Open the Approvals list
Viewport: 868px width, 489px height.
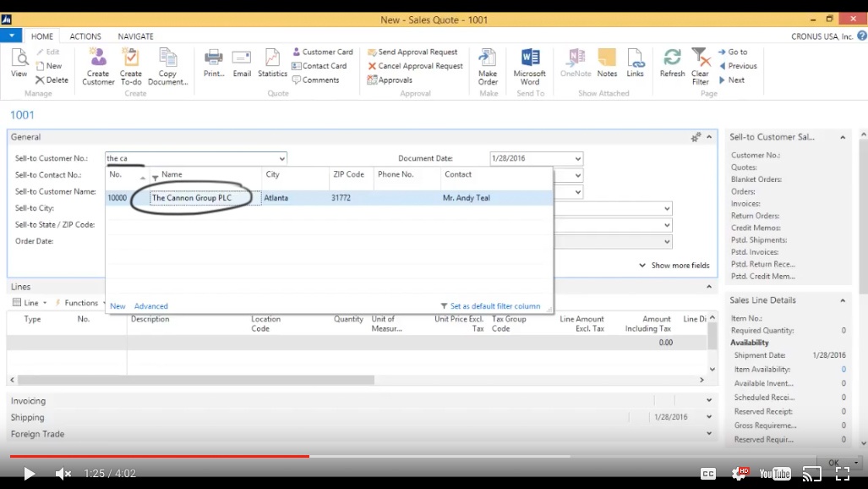click(x=390, y=80)
